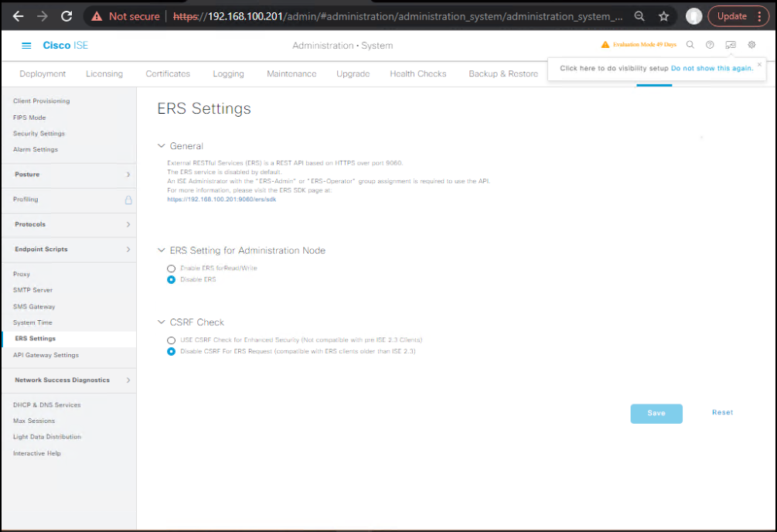
Task: Click the Administration · System header title
Action: [x=342, y=46]
